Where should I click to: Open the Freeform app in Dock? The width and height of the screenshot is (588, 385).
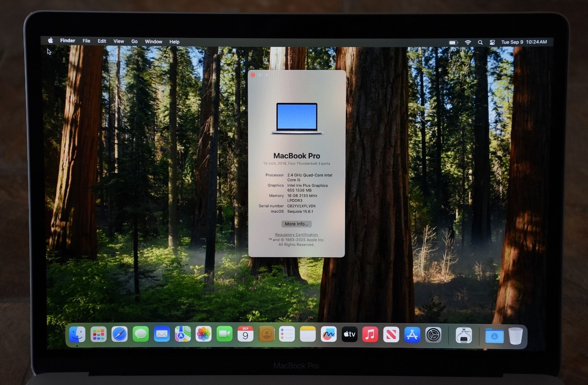[329, 335]
